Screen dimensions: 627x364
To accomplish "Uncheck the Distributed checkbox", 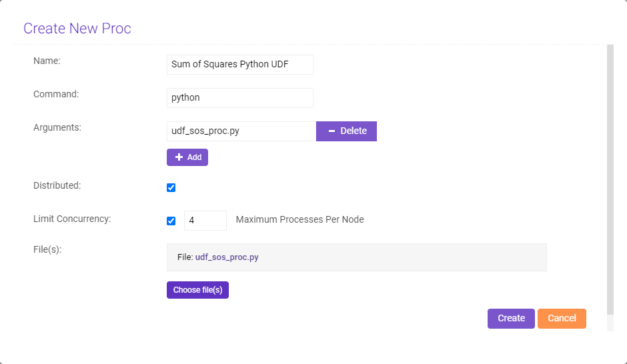I will click(x=171, y=187).
